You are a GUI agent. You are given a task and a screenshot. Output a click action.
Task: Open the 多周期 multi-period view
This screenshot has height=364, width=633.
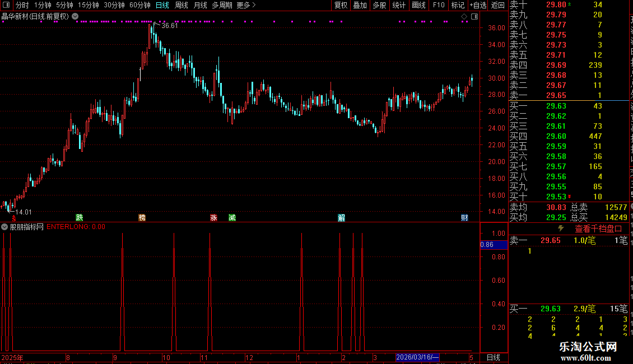(x=222, y=5)
